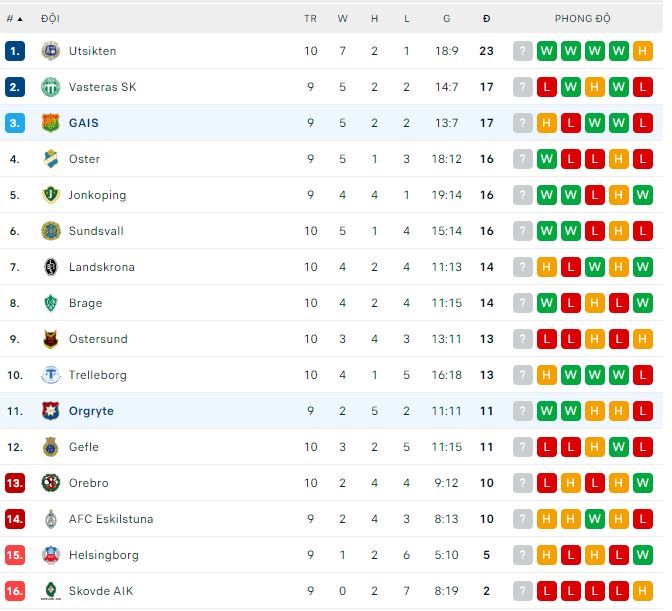This screenshot has height=611, width=672.
Task: Click the blue position 1 rank badge
Action: click(15, 51)
